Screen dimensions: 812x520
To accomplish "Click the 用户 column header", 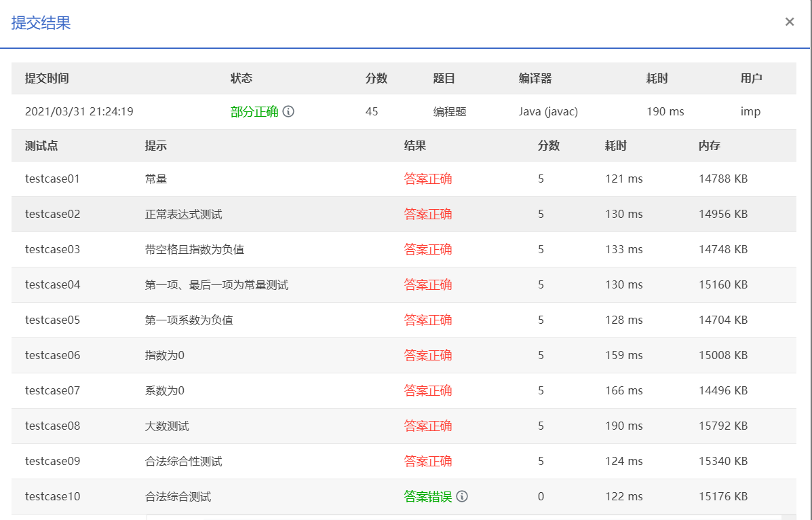I will point(751,78).
